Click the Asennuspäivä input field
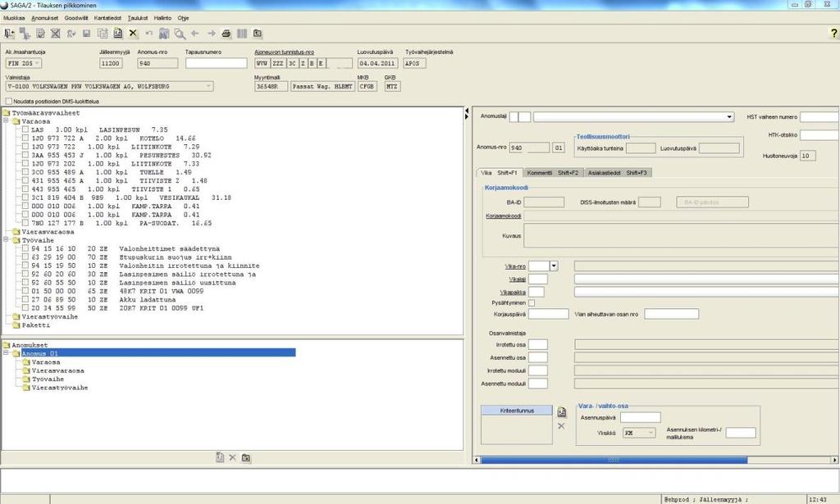 pyautogui.click(x=641, y=417)
